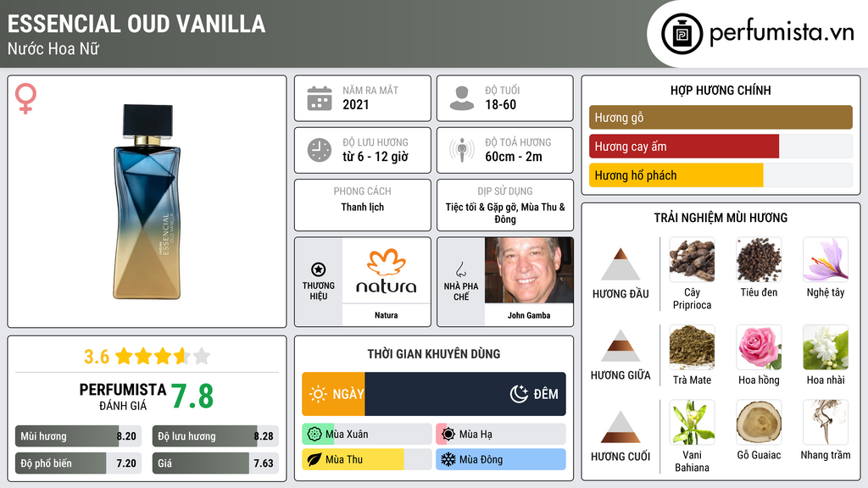Click the từ 6 - 12 giờ longevity value
This screenshot has height=488, width=868.
(x=376, y=157)
